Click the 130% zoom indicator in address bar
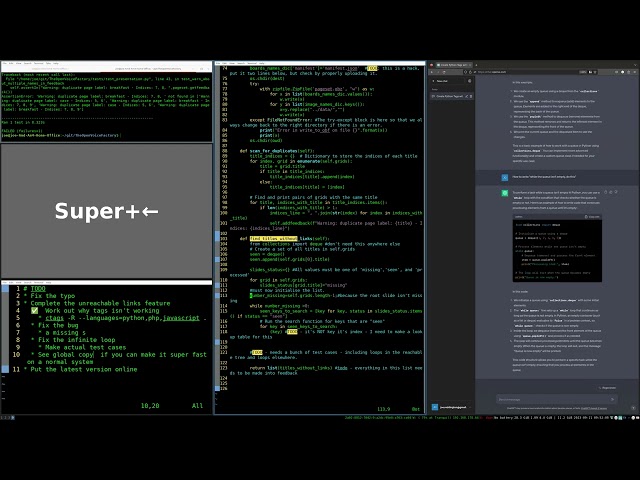This screenshot has height=480, width=640. [583, 72]
